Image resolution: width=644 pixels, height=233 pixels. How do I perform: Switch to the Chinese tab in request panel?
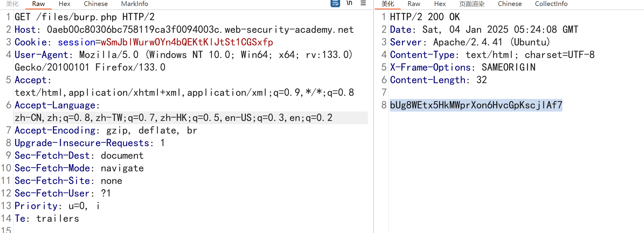click(96, 4)
